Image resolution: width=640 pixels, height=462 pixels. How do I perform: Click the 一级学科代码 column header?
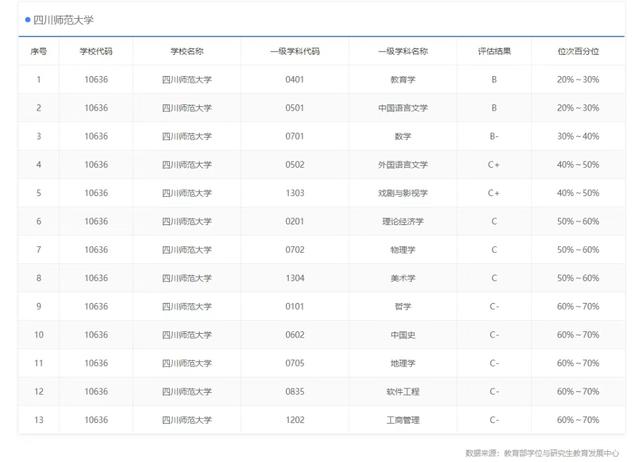(295, 51)
